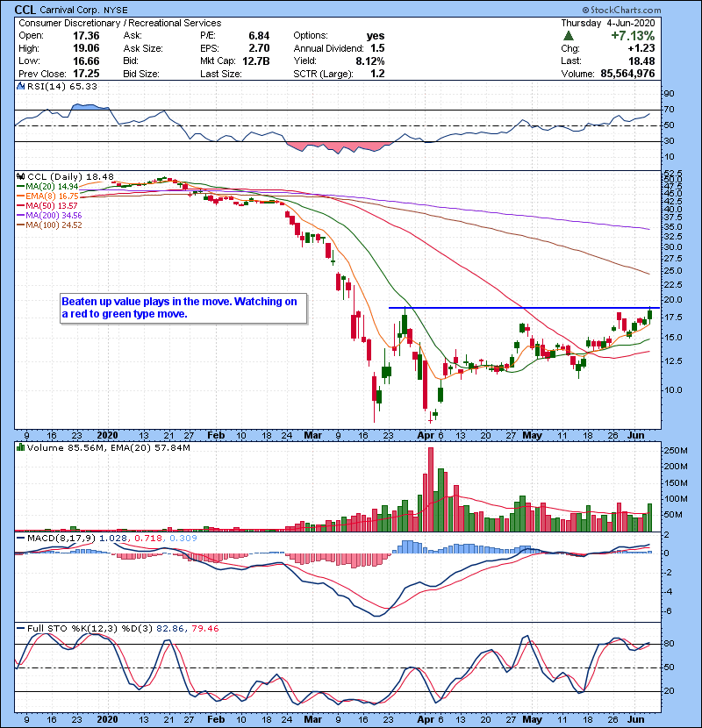Image resolution: width=702 pixels, height=728 pixels.
Task: Click the green MA(20) legend line marker
Action: click(x=21, y=187)
